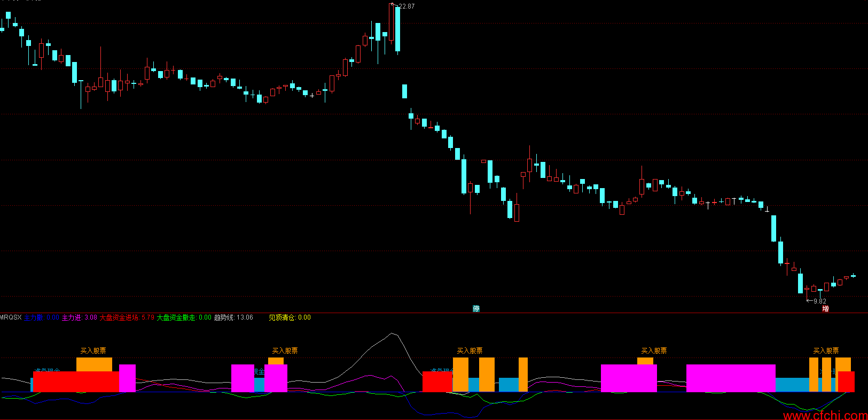The height and width of the screenshot is (420, 868).
Task: Select the MRQSX indicator name
Action: pos(11,317)
